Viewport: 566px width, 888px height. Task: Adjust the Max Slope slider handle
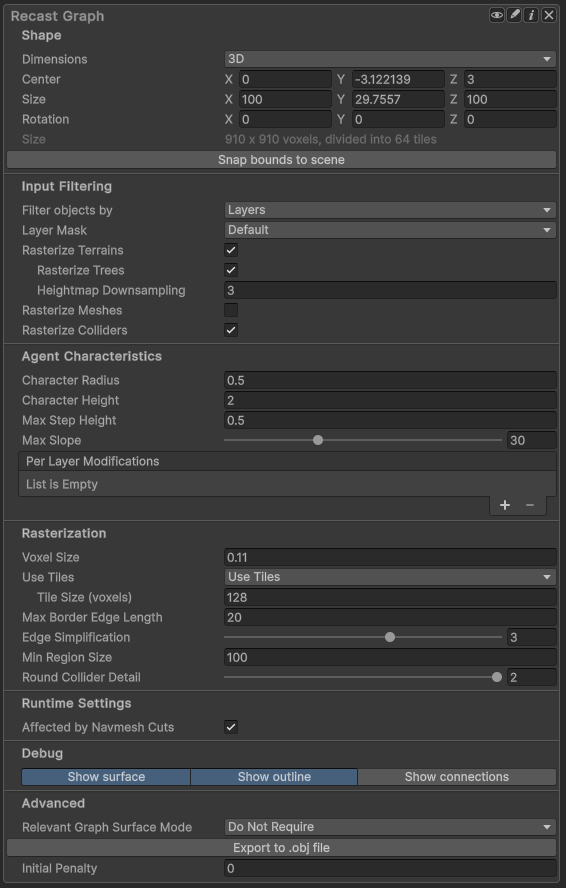click(x=318, y=440)
